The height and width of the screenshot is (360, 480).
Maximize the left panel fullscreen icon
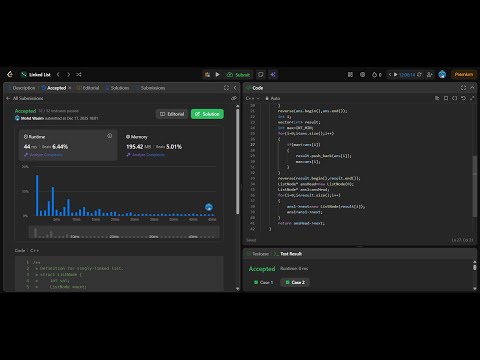pyautogui.click(x=226, y=88)
